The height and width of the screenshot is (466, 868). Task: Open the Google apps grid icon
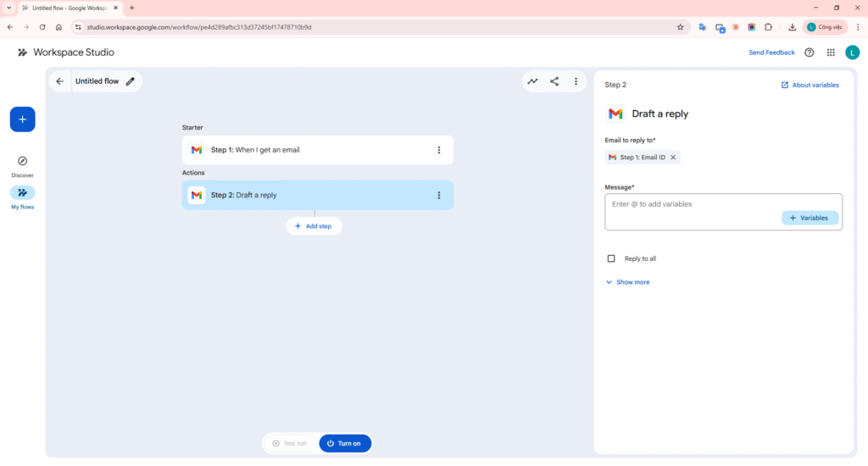tap(831, 53)
